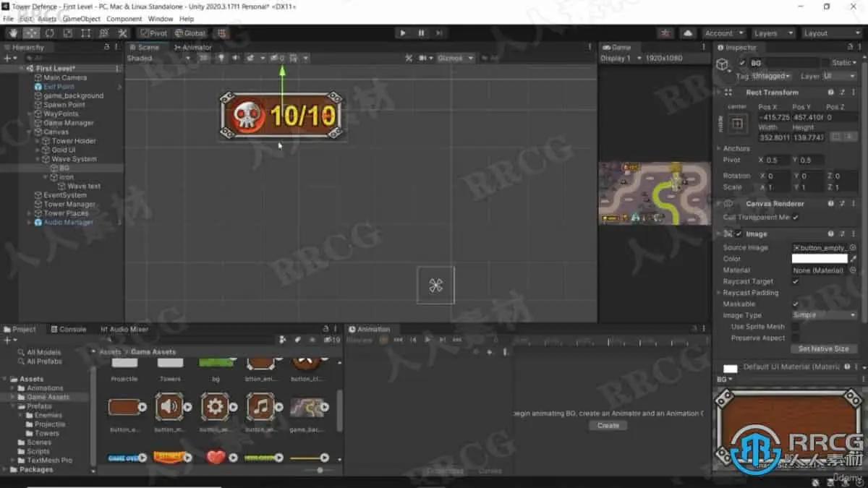Toggle Pivot handle position button

click(153, 33)
